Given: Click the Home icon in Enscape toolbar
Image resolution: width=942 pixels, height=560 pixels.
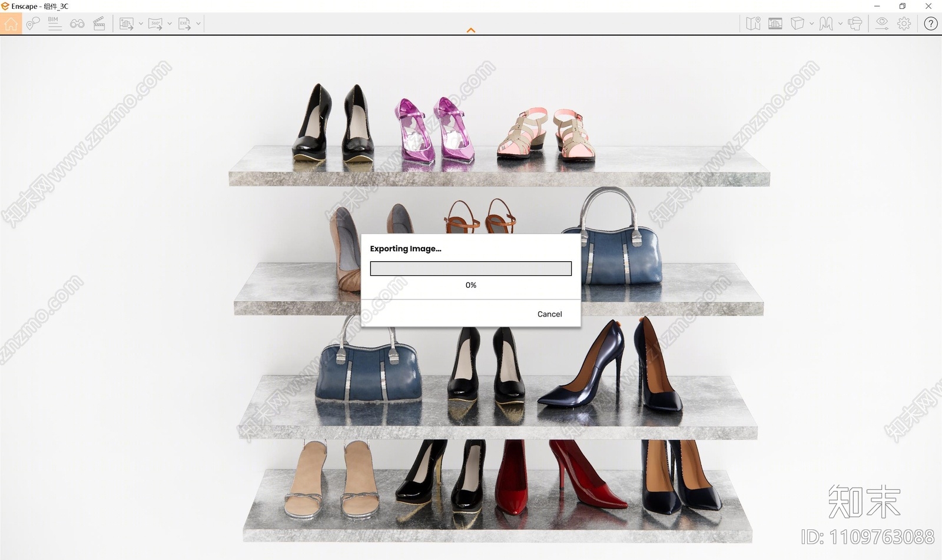Looking at the screenshot, I should 11,24.
